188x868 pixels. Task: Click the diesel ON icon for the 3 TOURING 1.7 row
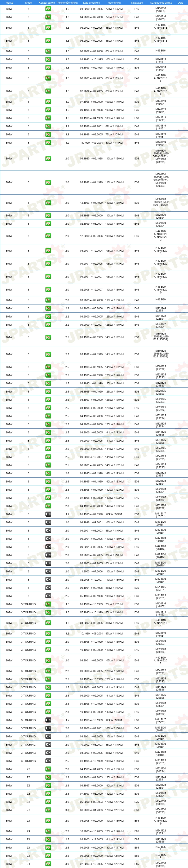pyautogui.click(x=48, y=720)
